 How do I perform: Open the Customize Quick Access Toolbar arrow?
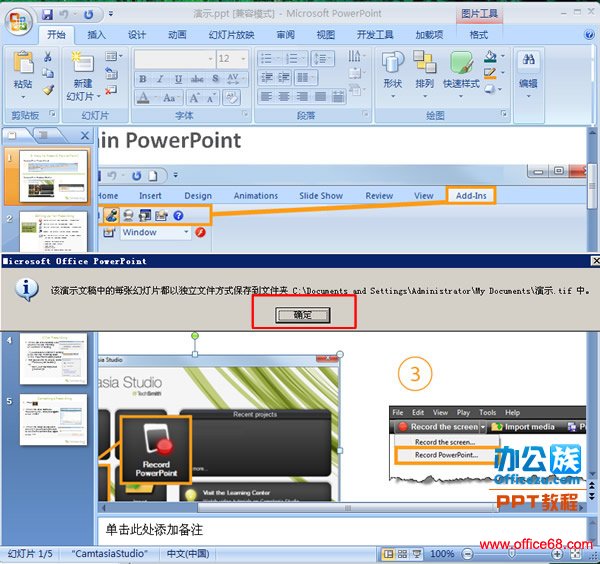(x=111, y=14)
